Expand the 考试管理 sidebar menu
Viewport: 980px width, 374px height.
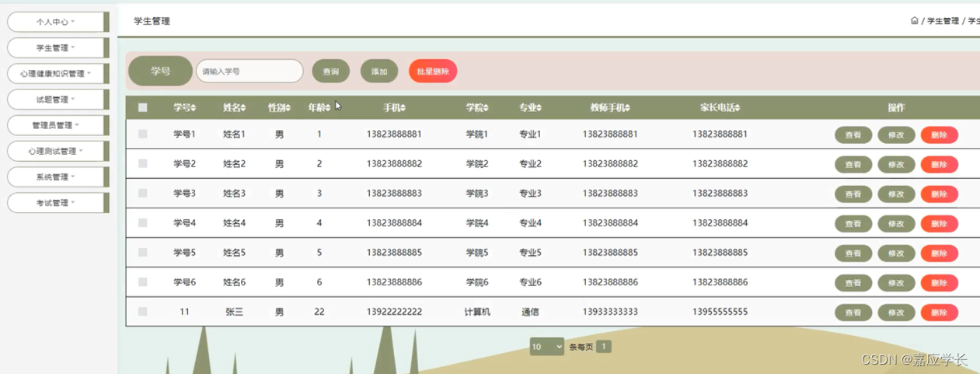tap(57, 202)
